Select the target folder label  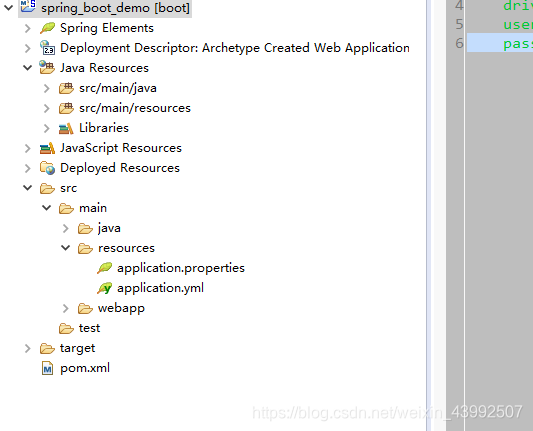click(78, 348)
